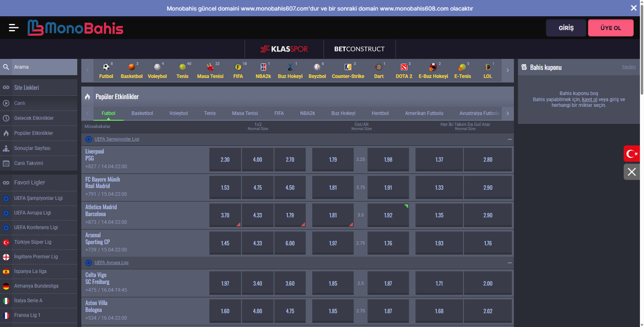Pick 6.00 odds in Arsenal match
The height and width of the screenshot is (327, 644).
(290, 243)
